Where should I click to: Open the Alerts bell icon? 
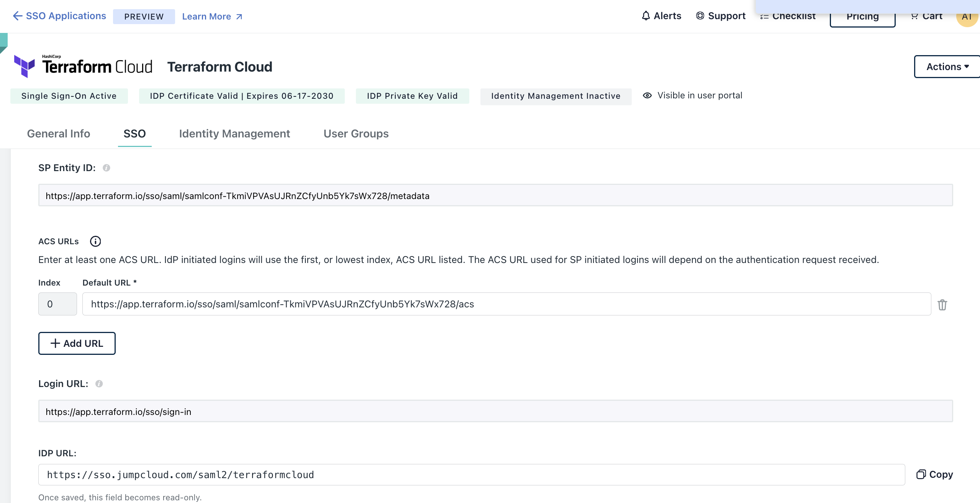coord(646,16)
